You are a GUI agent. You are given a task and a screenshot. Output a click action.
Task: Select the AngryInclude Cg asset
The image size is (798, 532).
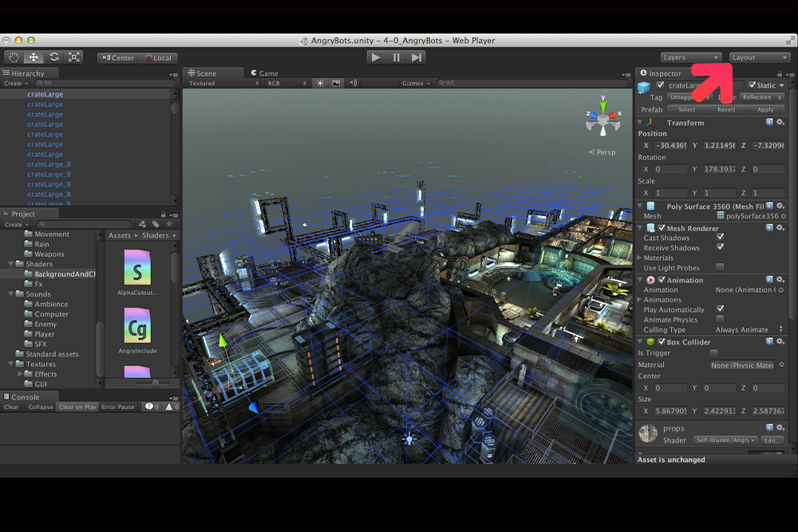pyautogui.click(x=137, y=330)
